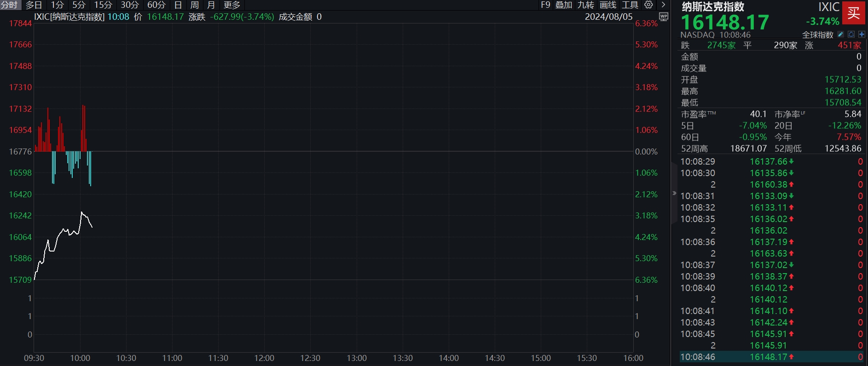868x366 pixels.
Task: Switch to 多日 multi-day tab
Action: 34,5
